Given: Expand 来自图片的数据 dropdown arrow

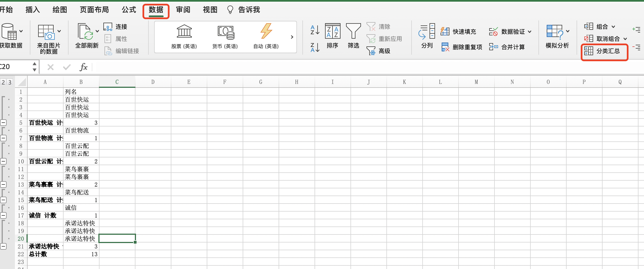Looking at the screenshot, I should [x=59, y=31].
